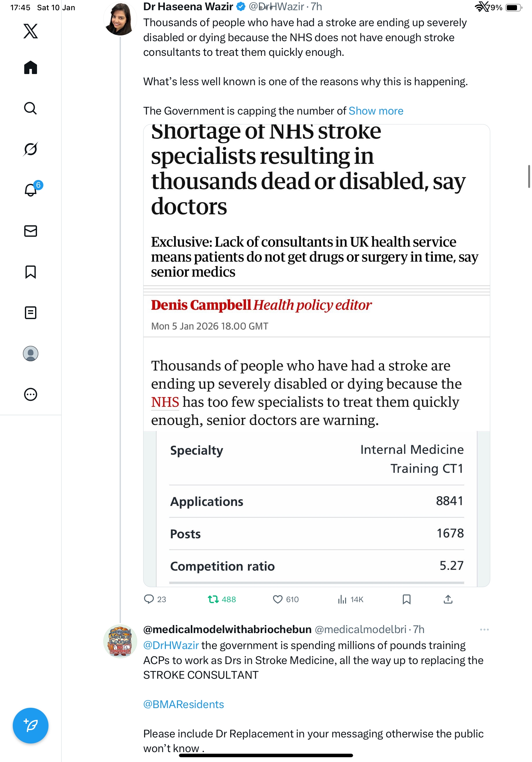
Task: Like Dr Haseena Wazir's tweet
Action: pos(277,599)
